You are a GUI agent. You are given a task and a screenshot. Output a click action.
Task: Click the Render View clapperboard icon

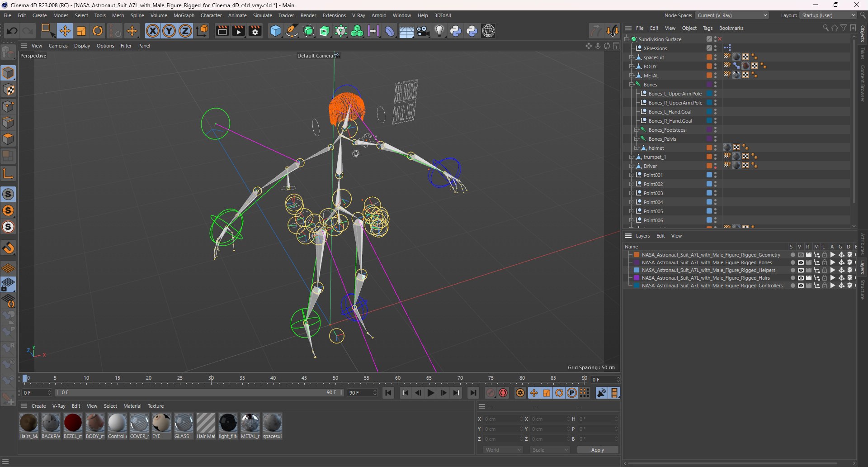[222, 31]
